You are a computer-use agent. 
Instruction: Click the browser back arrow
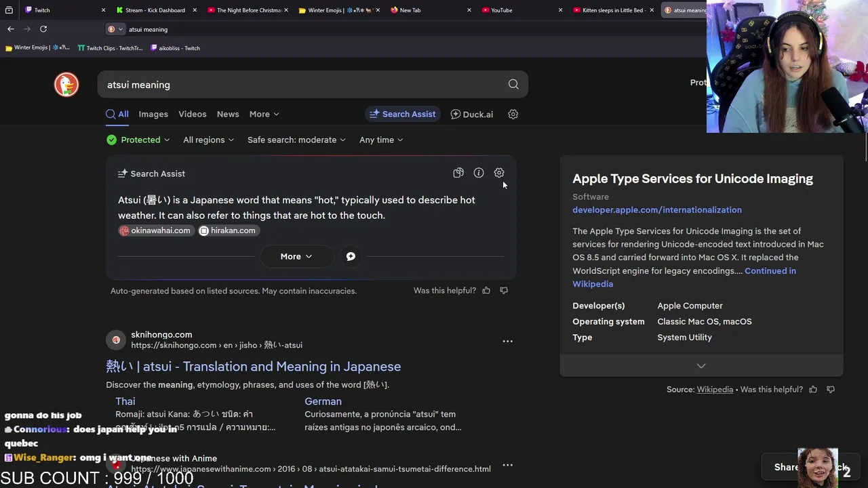(x=11, y=29)
